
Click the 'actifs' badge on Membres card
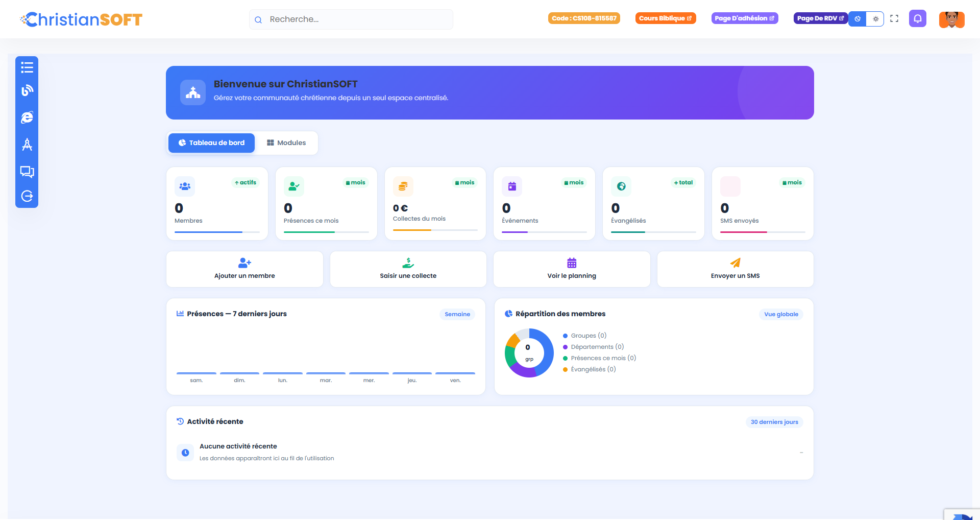click(x=246, y=182)
